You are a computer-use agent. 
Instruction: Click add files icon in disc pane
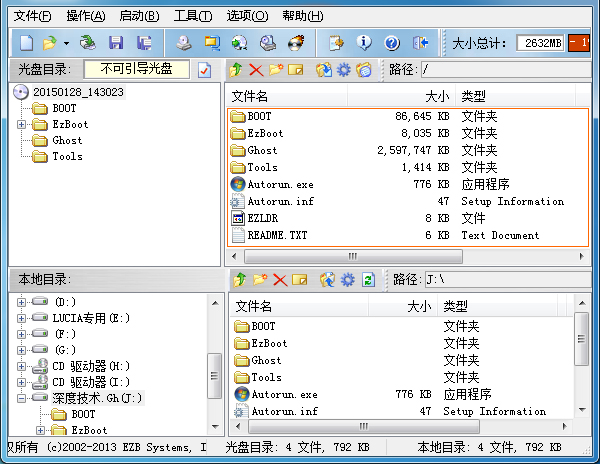324,70
